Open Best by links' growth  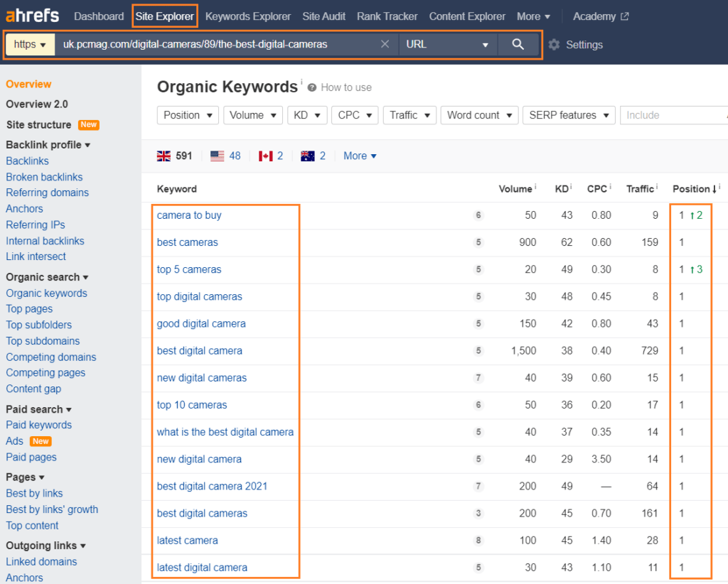(x=52, y=509)
